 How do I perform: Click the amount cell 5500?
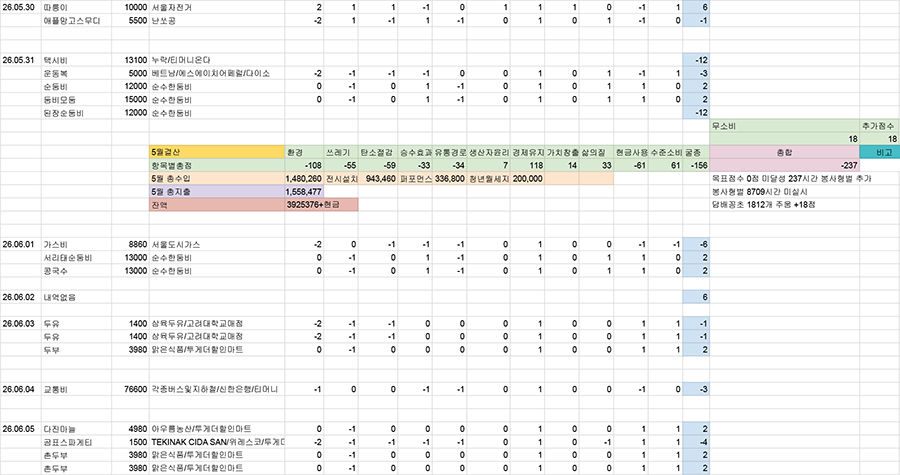click(x=130, y=21)
